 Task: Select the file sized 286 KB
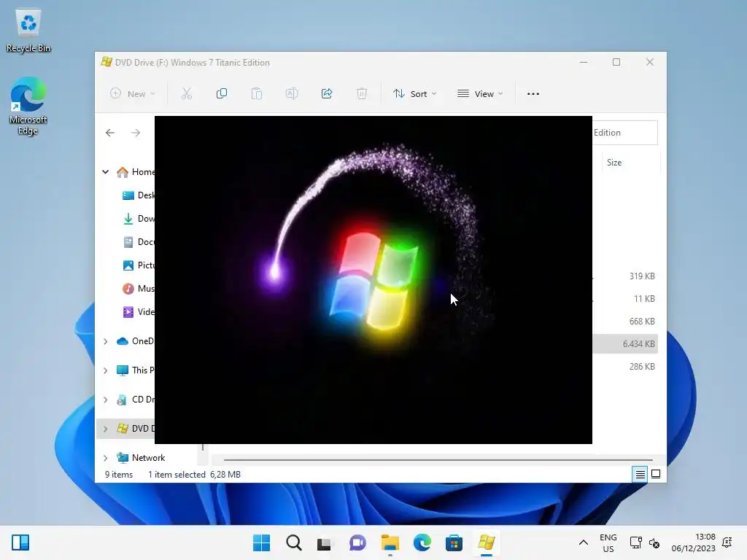(x=625, y=367)
